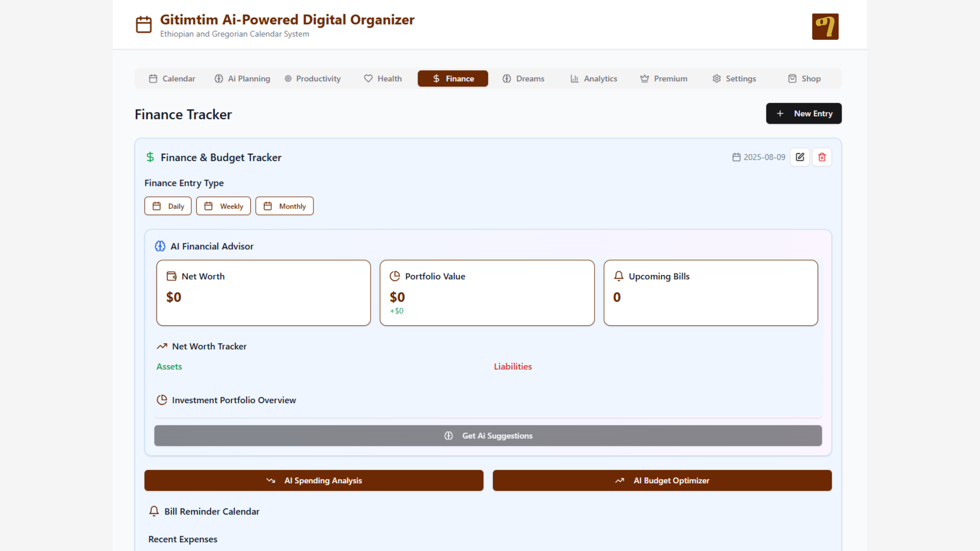This screenshot has height=551, width=980.
Task: Open the Shop tab
Action: point(804,79)
